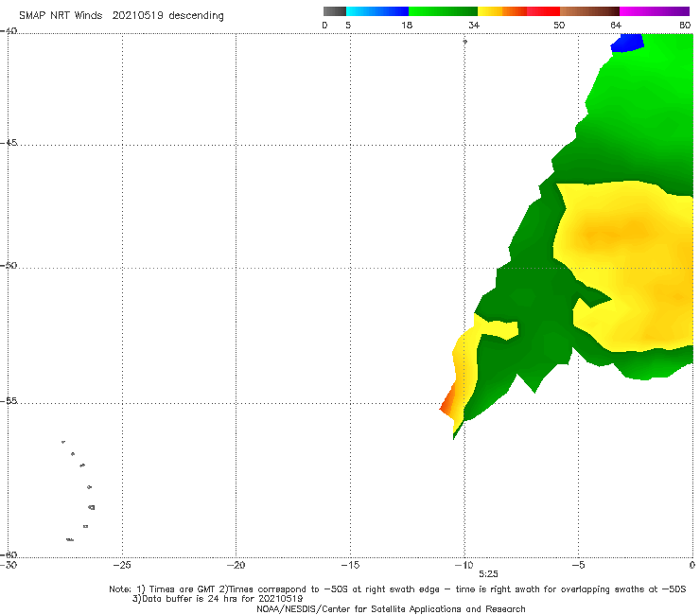Viewport: 700px width, 615px height.
Task: Select the gray 0-5 segment of the color bar
Action: pyautogui.click(x=335, y=11)
